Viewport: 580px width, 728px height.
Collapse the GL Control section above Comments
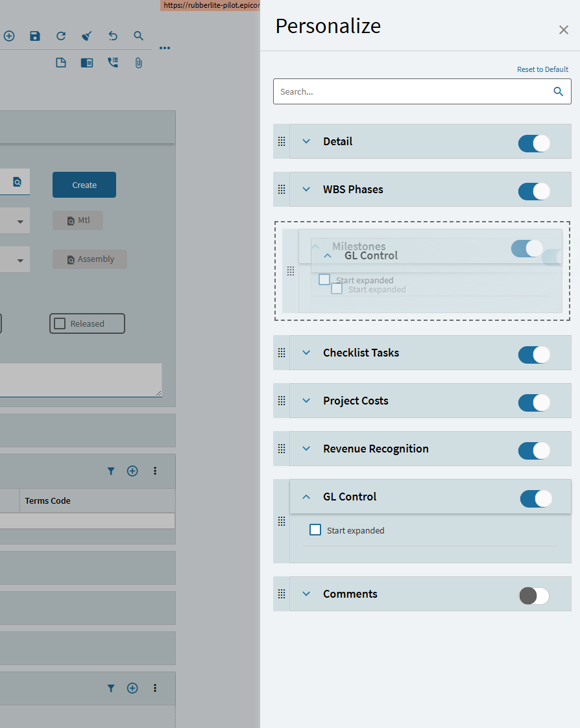[x=306, y=497]
